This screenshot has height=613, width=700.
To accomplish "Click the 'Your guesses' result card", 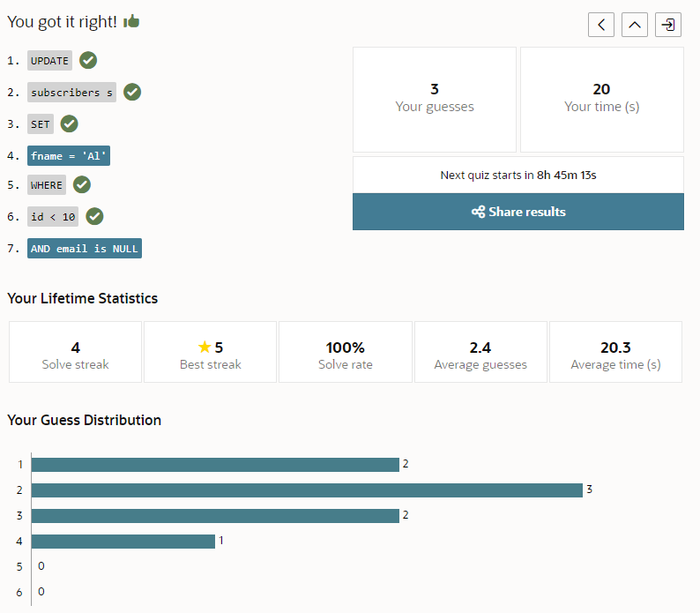I will tap(435, 99).
